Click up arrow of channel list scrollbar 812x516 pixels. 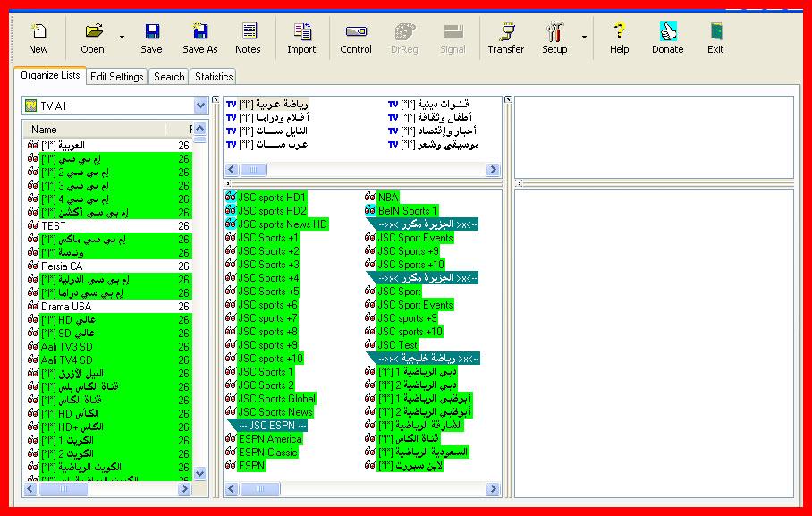[x=200, y=128]
